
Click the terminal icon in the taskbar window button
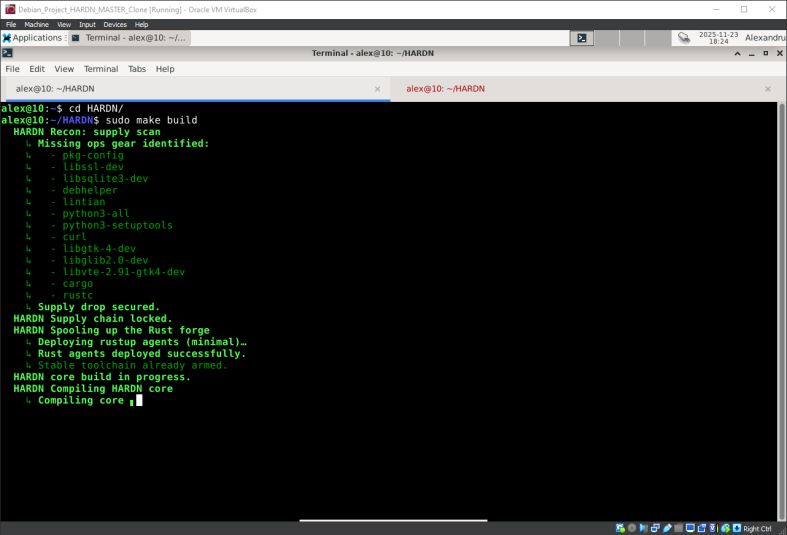(76, 38)
